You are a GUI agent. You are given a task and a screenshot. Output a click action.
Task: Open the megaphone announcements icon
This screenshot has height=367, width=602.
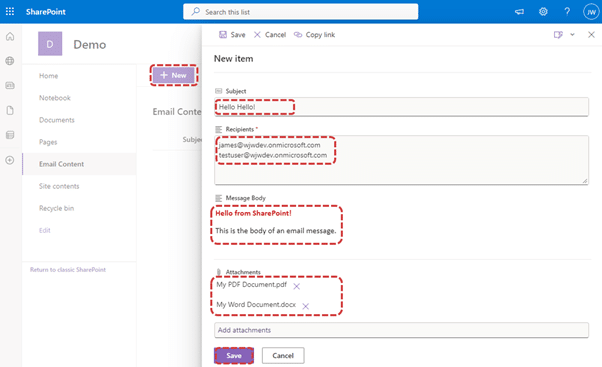(x=519, y=12)
